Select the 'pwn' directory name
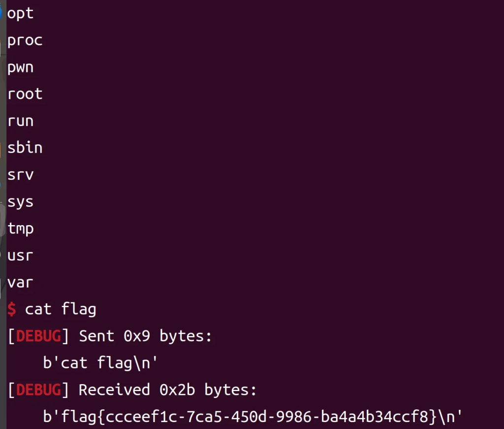 pos(20,67)
